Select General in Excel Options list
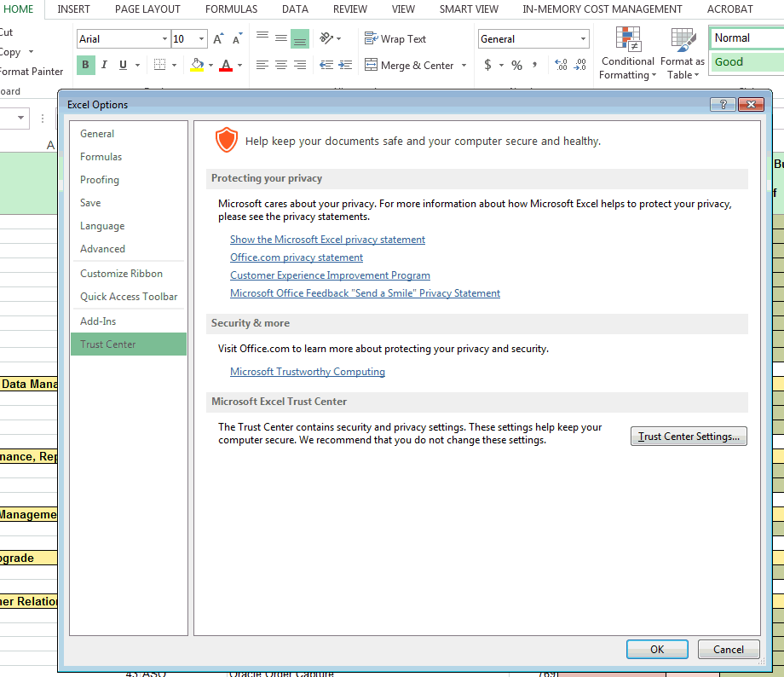The height and width of the screenshot is (677, 784). (129, 134)
